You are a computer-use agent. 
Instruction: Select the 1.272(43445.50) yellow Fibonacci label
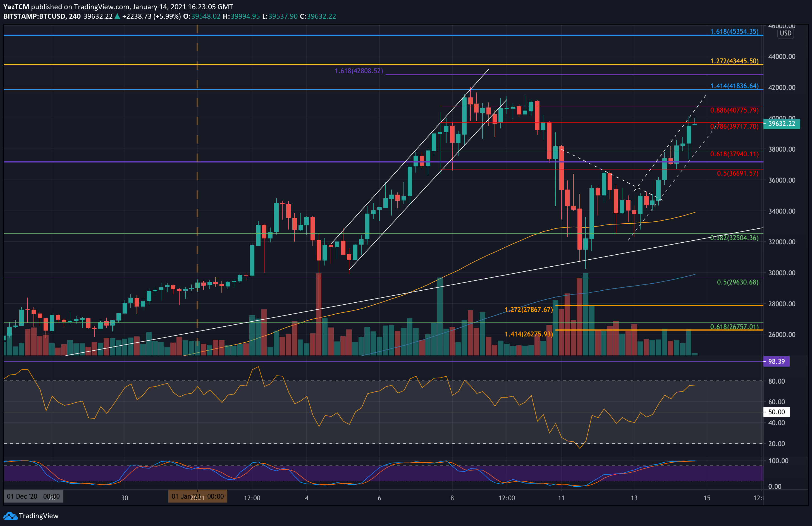tap(734, 61)
